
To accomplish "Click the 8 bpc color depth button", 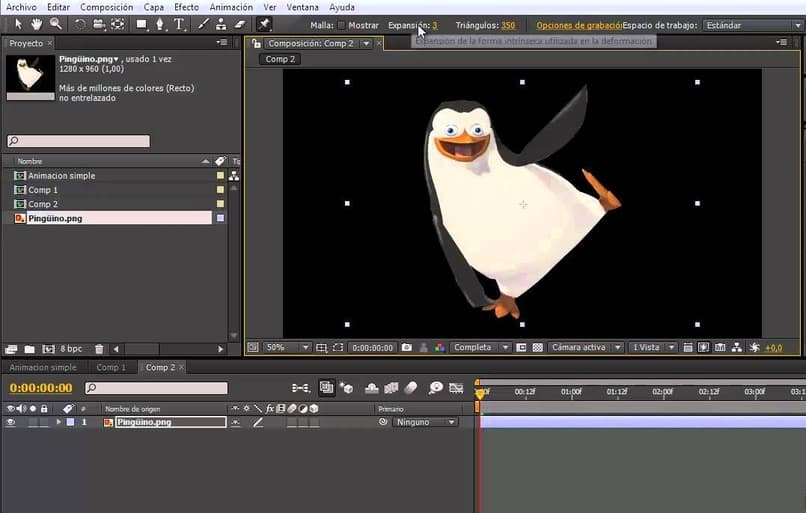I will [71, 349].
